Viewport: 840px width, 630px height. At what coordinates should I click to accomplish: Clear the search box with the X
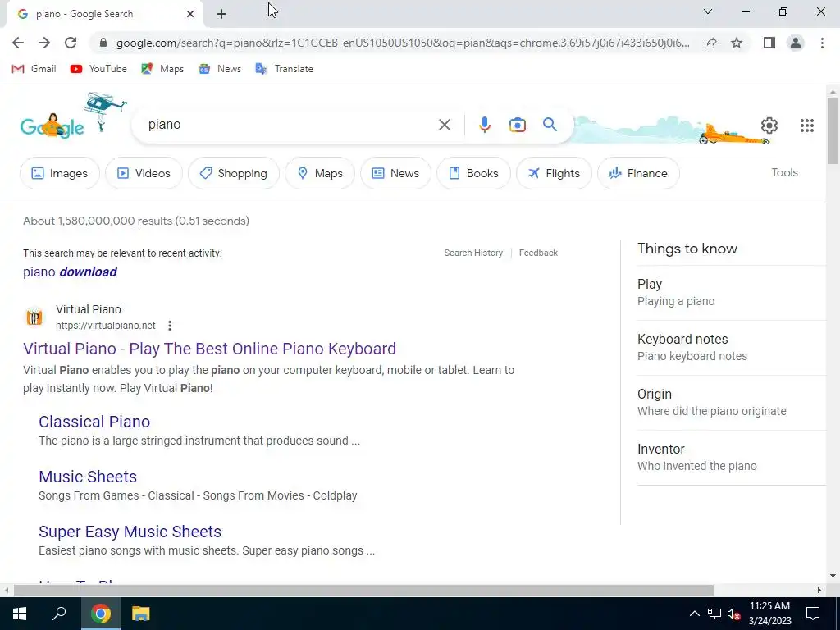point(444,125)
